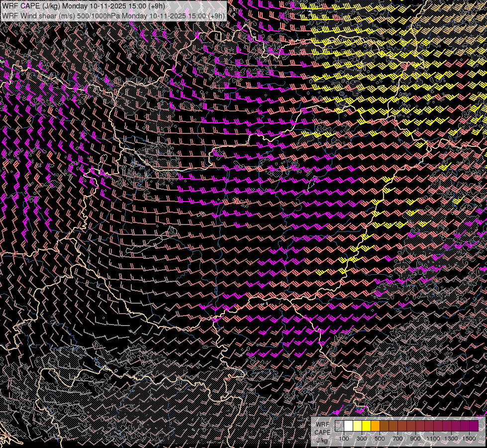The height and width of the screenshot is (448, 487).
Task: Click the 900 legend value label
Action: tap(415, 439)
